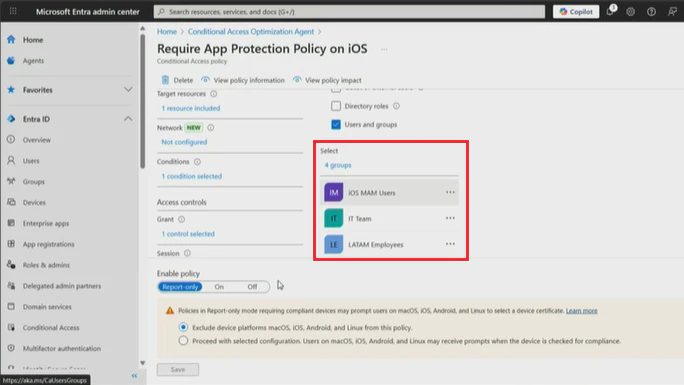This screenshot has height=385, width=684.
Task: Click the sidebar scroll down arrow
Action: (x=143, y=363)
